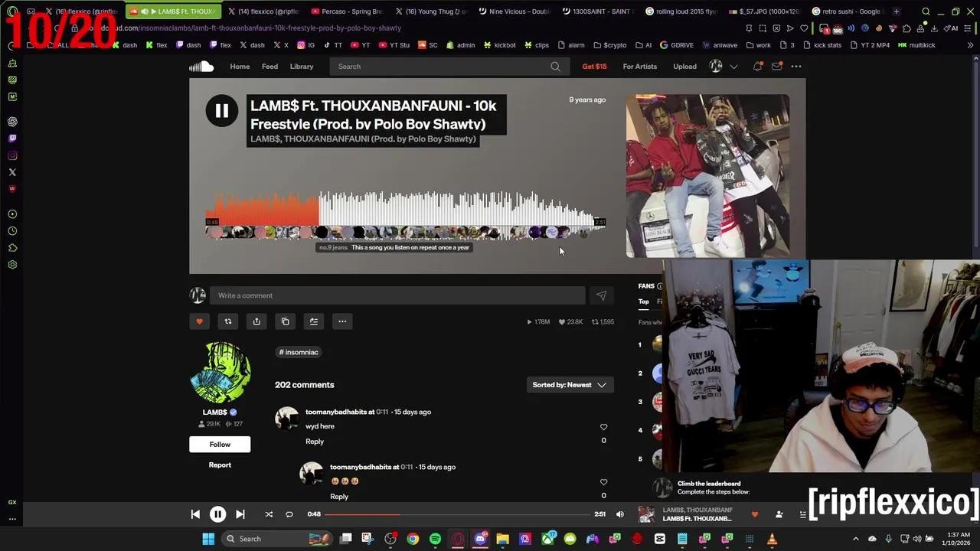Mute volume via player bar speaker icon
Screen dimensions: 980x551
tap(619, 514)
